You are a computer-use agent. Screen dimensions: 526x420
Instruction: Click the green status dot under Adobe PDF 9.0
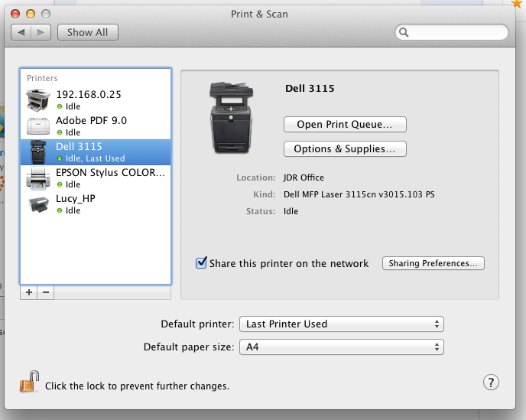pyautogui.click(x=60, y=132)
